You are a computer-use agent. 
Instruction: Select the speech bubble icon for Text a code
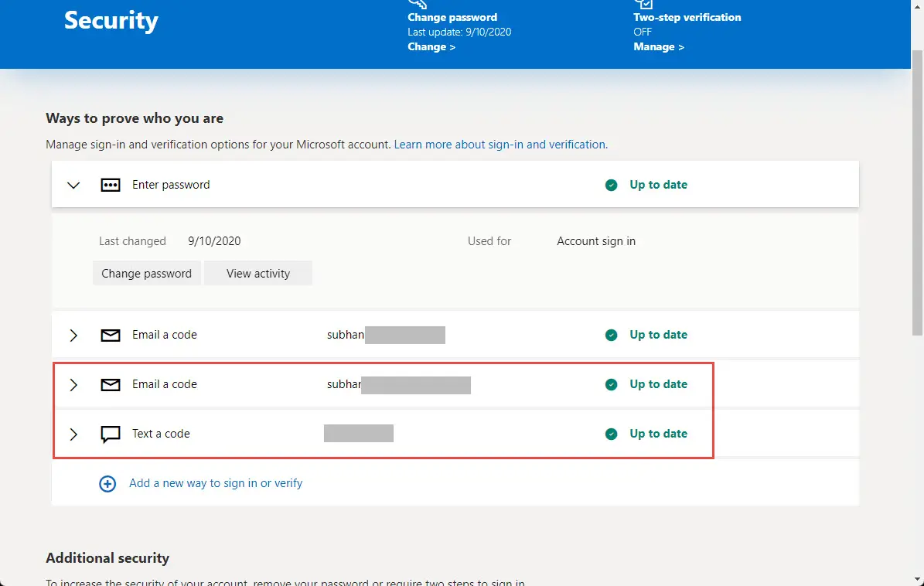click(x=110, y=434)
